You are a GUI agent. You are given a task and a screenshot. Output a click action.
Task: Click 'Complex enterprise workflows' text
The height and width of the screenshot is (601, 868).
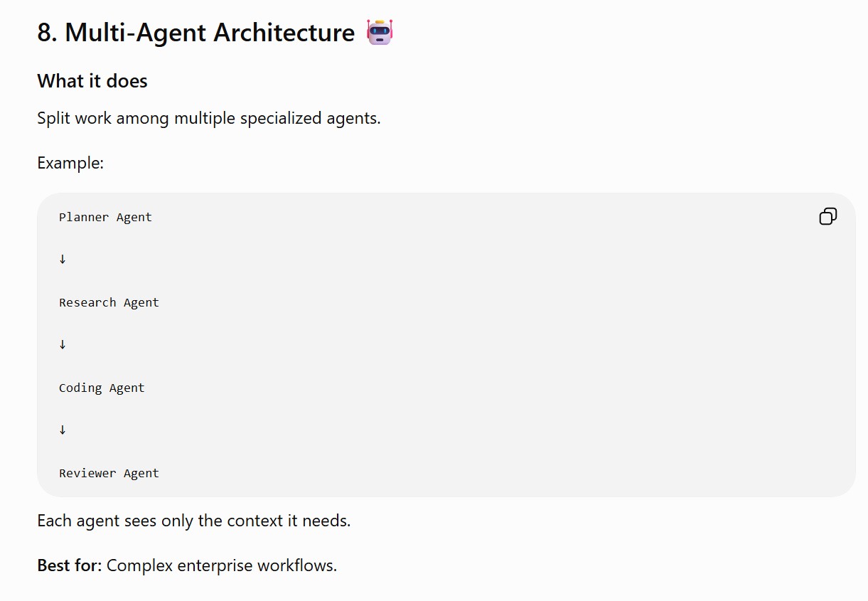pos(222,566)
